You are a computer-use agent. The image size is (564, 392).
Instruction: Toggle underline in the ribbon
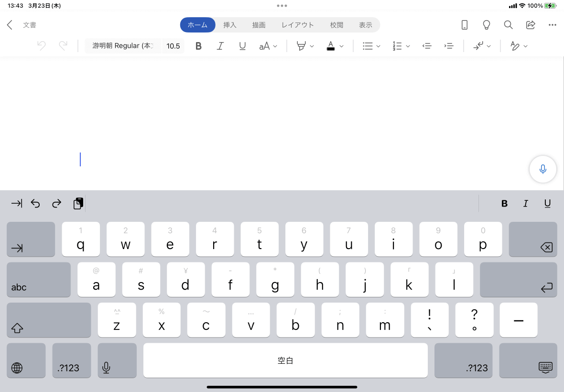(x=242, y=46)
